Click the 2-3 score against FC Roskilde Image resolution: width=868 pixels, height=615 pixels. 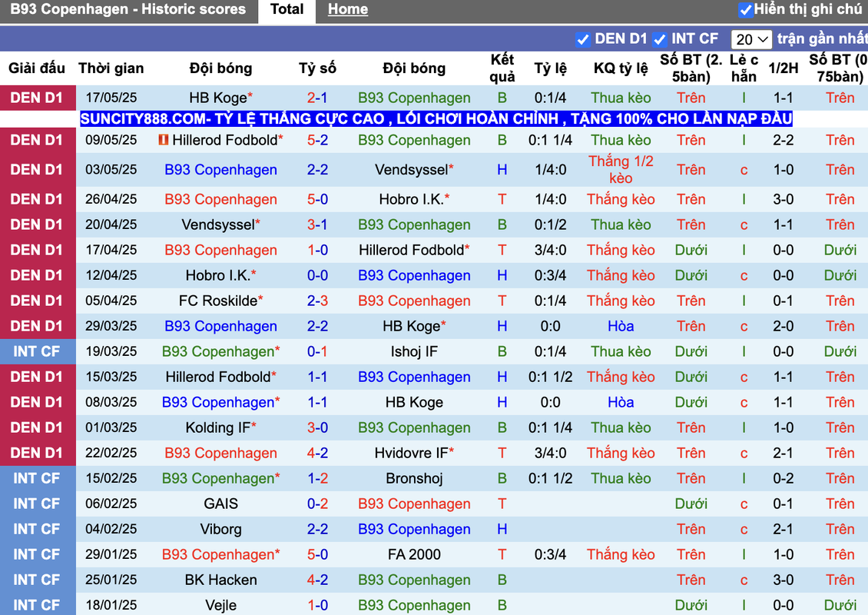(x=317, y=301)
